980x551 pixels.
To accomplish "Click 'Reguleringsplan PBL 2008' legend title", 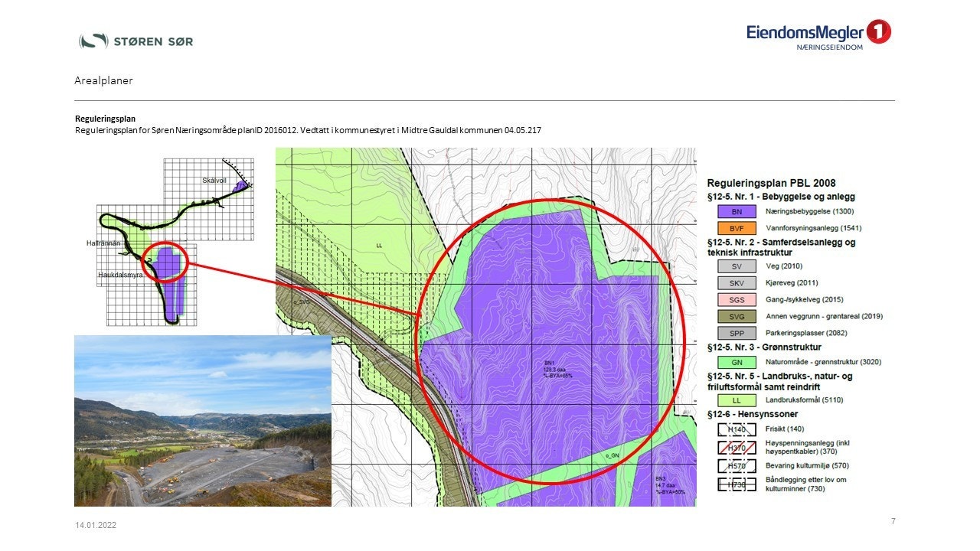I will tap(771, 183).
